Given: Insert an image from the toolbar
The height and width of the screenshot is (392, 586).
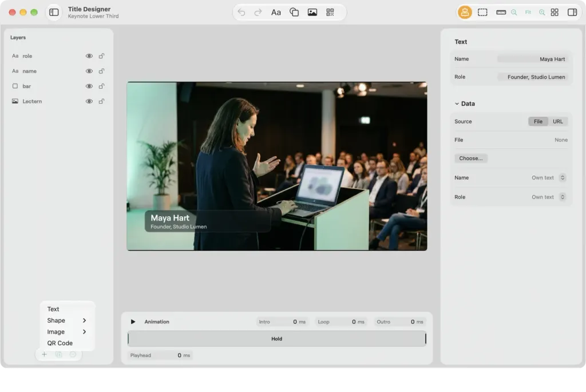Looking at the screenshot, I should [x=312, y=13].
